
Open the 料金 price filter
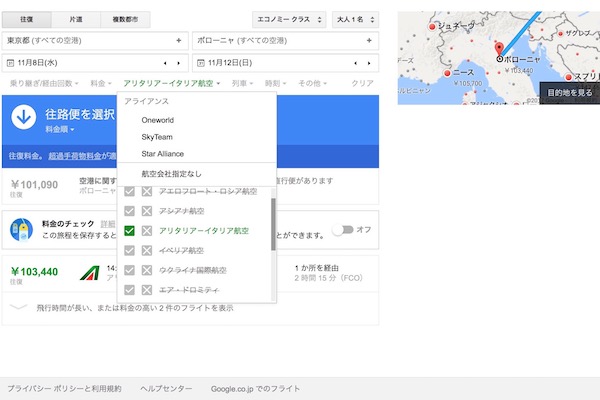pyautogui.click(x=101, y=83)
